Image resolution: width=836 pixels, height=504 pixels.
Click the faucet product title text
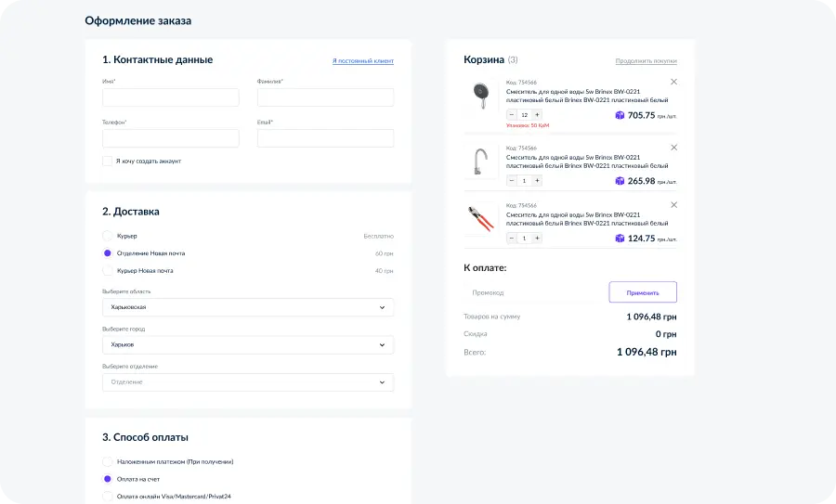tap(587, 162)
